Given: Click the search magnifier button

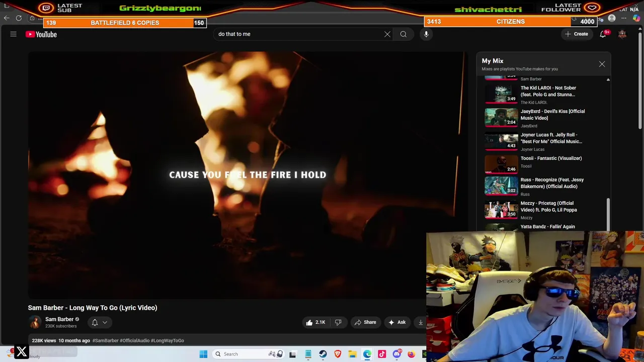Looking at the screenshot, I should point(404,34).
